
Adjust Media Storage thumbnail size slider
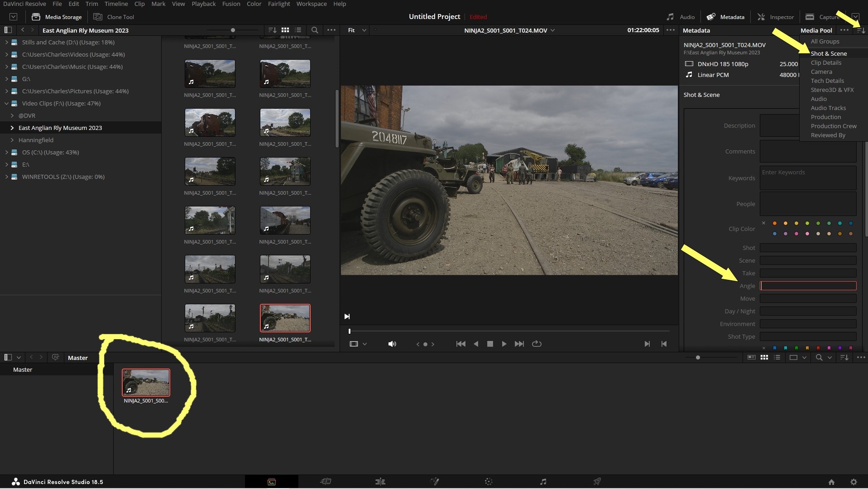233,30
